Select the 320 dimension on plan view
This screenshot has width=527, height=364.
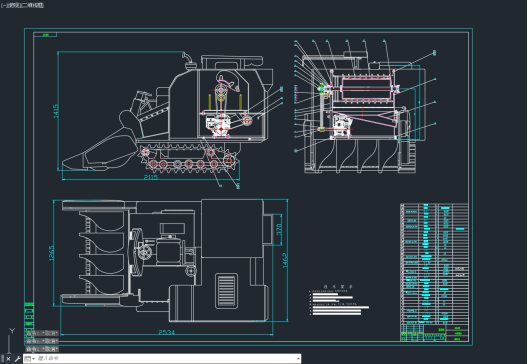(279, 229)
